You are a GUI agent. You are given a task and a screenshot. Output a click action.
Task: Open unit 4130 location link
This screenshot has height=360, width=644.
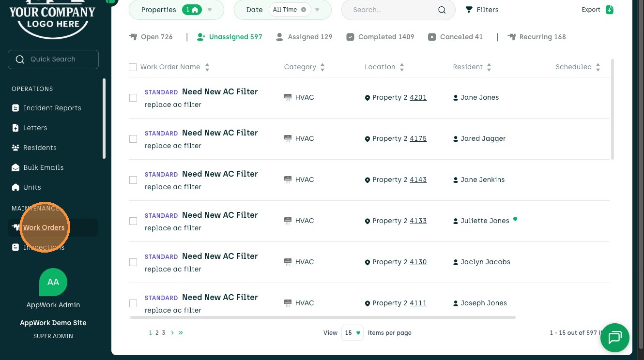pos(418,262)
